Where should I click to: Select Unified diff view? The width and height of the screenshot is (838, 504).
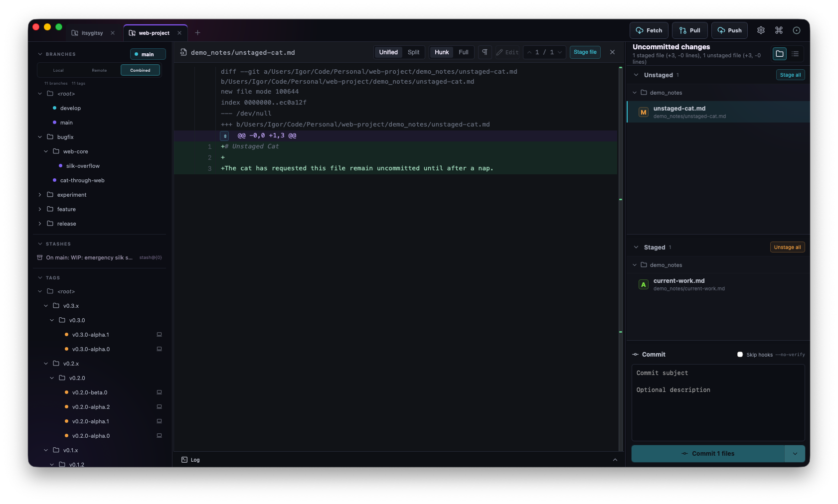tap(388, 52)
